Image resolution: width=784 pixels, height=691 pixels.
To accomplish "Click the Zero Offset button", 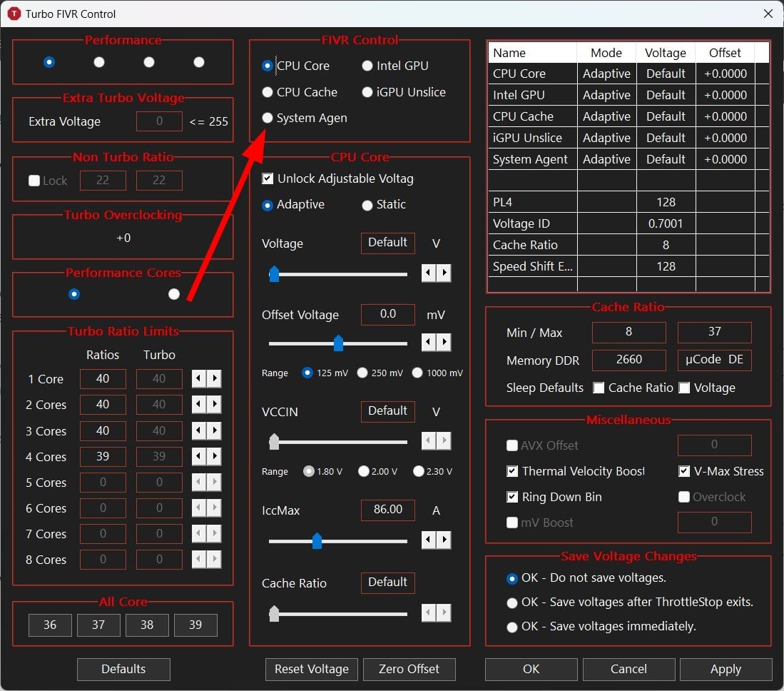I will pyautogui.click(x=409, y=669).
